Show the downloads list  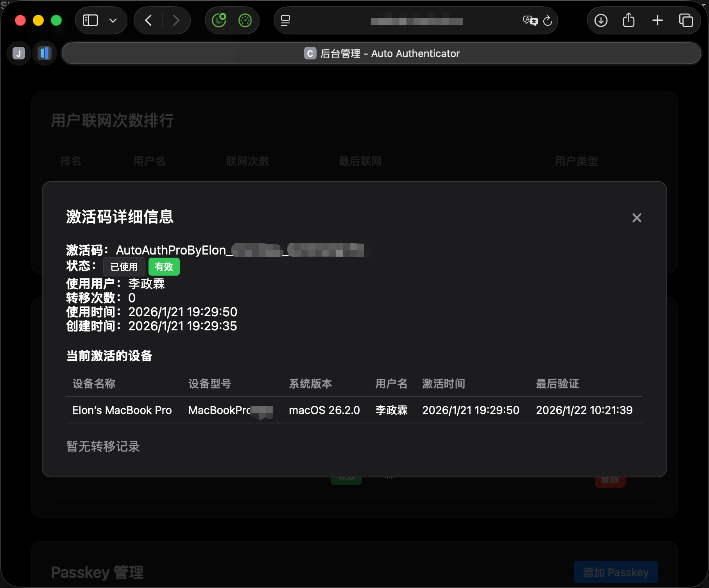pyautogui.click(x=601, y=20)
